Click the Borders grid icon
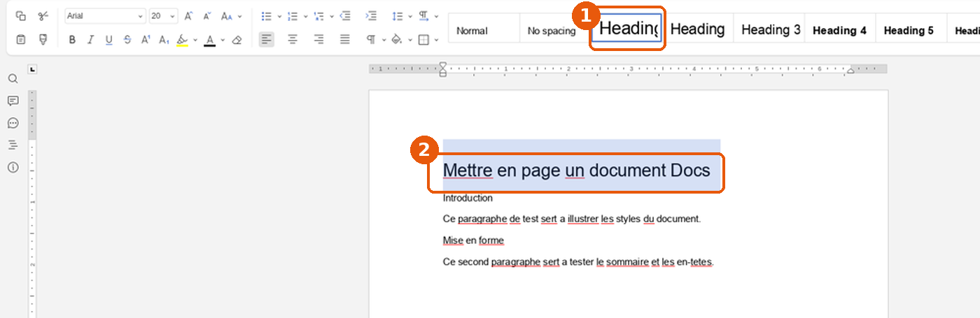Screen dimensions: 980x318 coord(424,40)
